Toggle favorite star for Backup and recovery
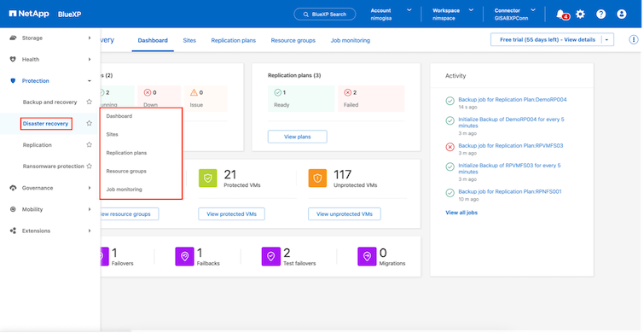Image resolution: width=644 pixels, height=333 pixels. 89,102
